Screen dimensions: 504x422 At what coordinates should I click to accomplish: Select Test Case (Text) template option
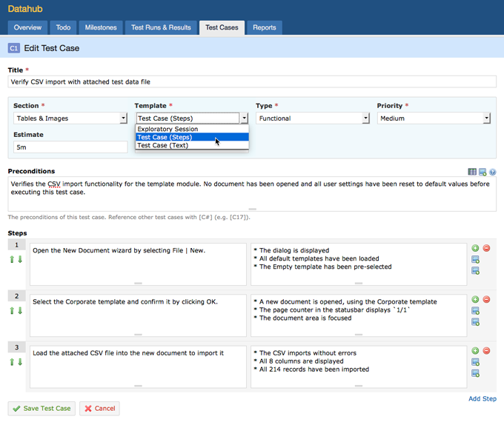coord(162,145)
